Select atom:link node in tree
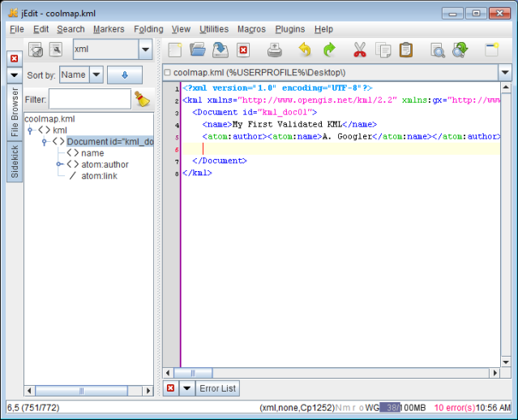The width and height of the screenshot is (518, 420). 99,176
